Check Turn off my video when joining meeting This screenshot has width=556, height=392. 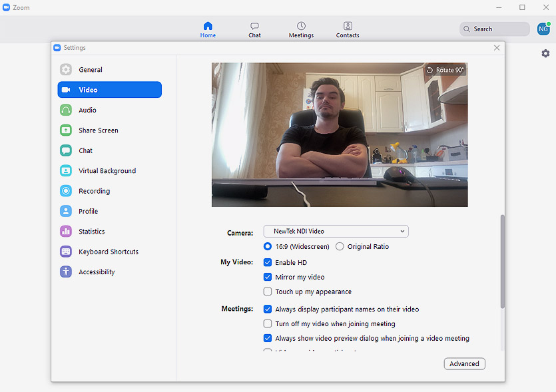268,323
